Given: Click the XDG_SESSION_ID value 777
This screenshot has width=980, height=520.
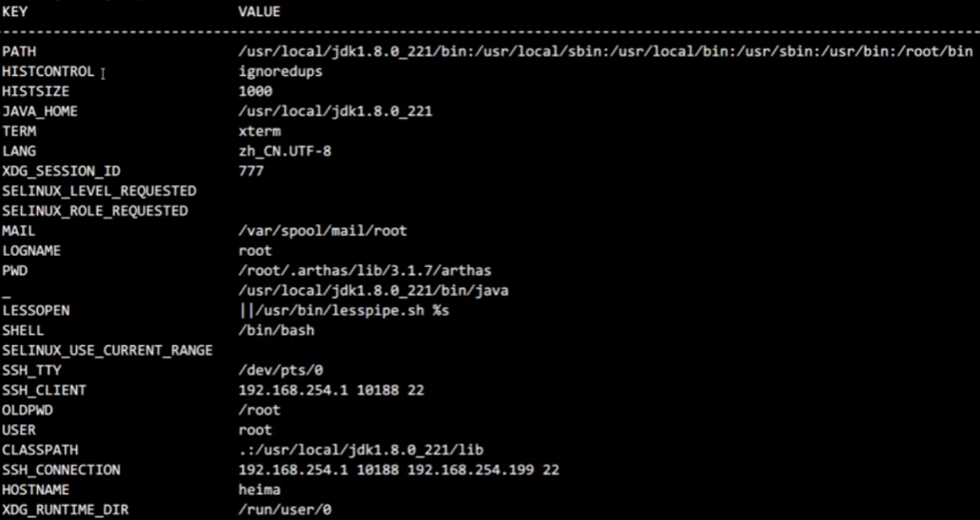Looking at the screenshot, I should tap(250, 171).
